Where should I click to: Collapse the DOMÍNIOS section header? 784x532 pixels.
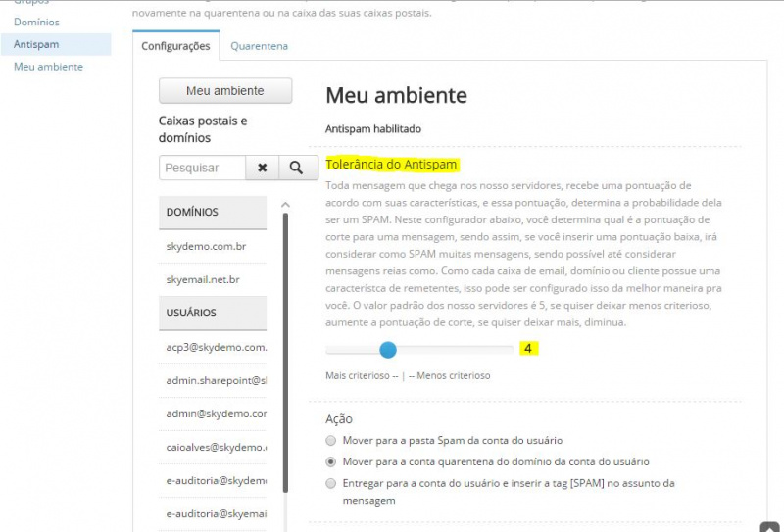pos(213,212)
